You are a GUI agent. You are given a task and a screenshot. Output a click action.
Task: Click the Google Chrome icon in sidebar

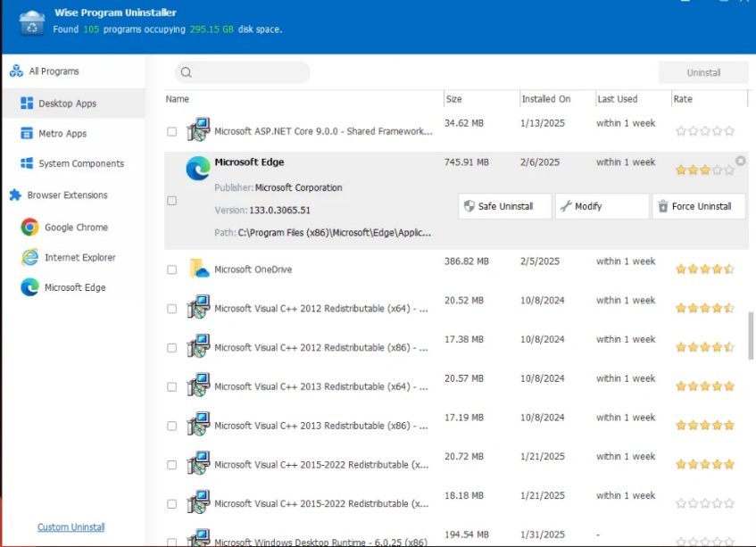[x=29, y=228]
